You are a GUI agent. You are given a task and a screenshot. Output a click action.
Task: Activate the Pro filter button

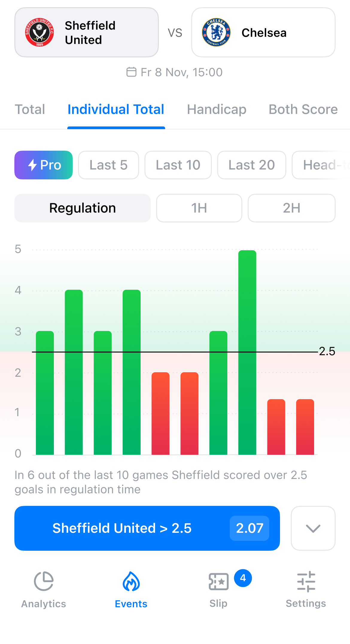coord(44,165)
